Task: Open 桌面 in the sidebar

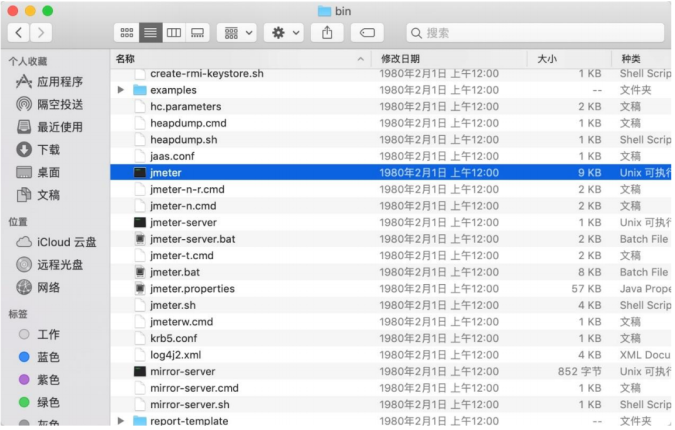Action: (x=38, y=172)
